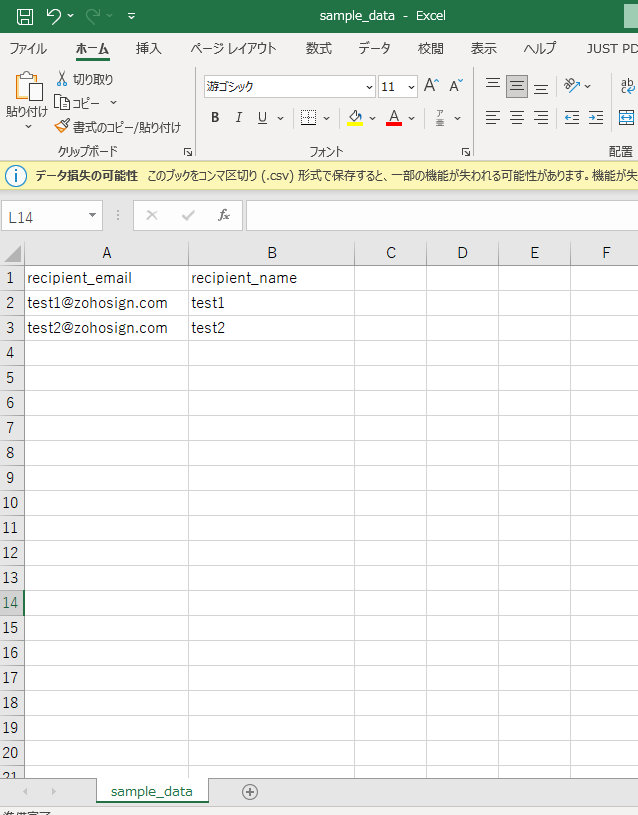Add a new sheet with plus icon
The image size is (638, 815).
(x=250, y=791)
